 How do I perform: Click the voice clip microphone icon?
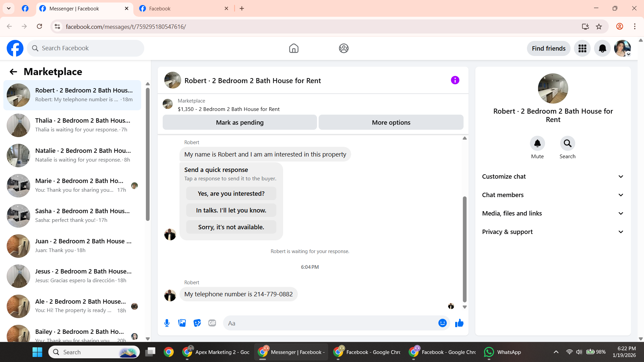pos(167,323)
